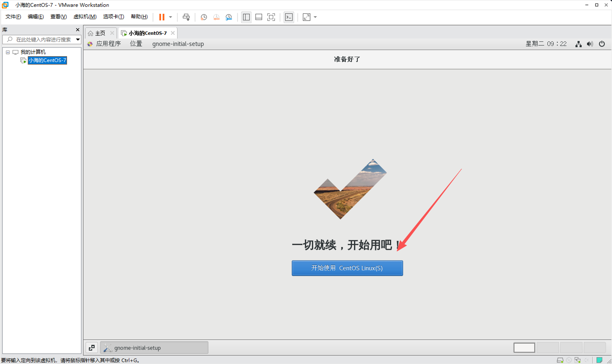Open the dropdown arrow beside the pause button
This screenshot has height=364, width=612.
[171, 17]
